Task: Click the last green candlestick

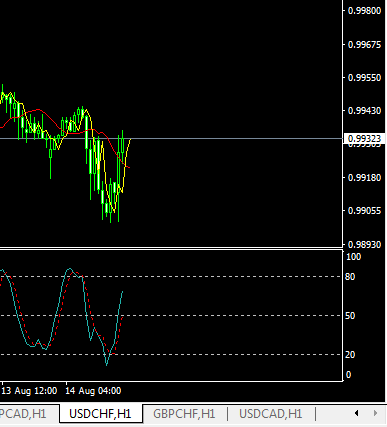Action: pos(122,144)
